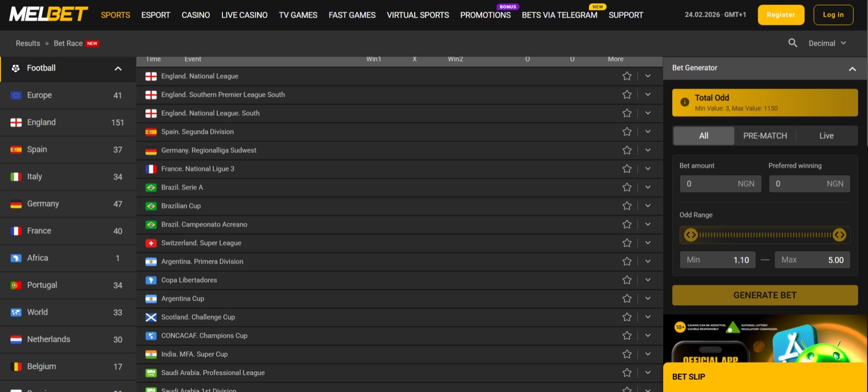Screen dimensions: 868x392
Task: Click the Switzerland flag in the Super League row
Action: tap(151, 243)
